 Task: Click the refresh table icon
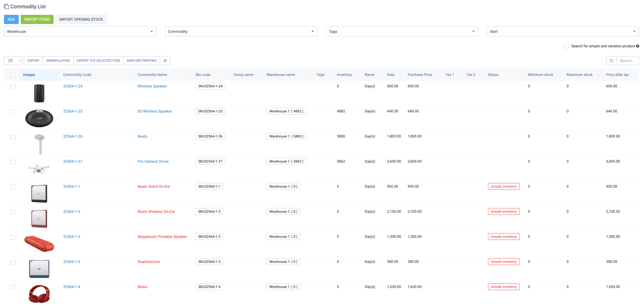165,61
